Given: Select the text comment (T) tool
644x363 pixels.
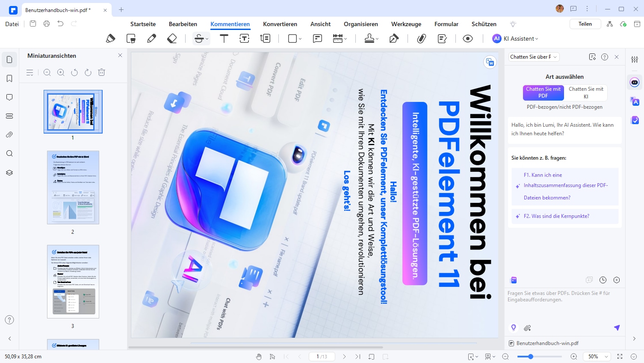Looking at the screenshot, I should (x=224, y=39).
